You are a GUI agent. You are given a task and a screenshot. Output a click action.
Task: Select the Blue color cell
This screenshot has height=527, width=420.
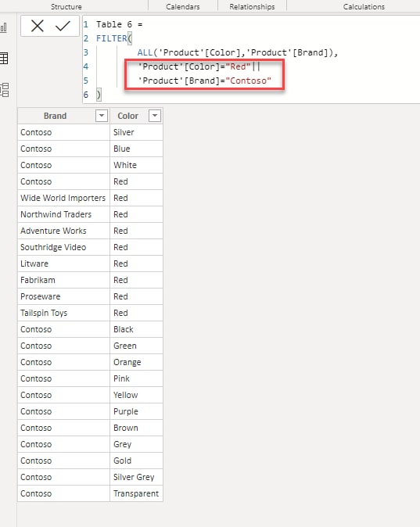[x=136, y=149]
